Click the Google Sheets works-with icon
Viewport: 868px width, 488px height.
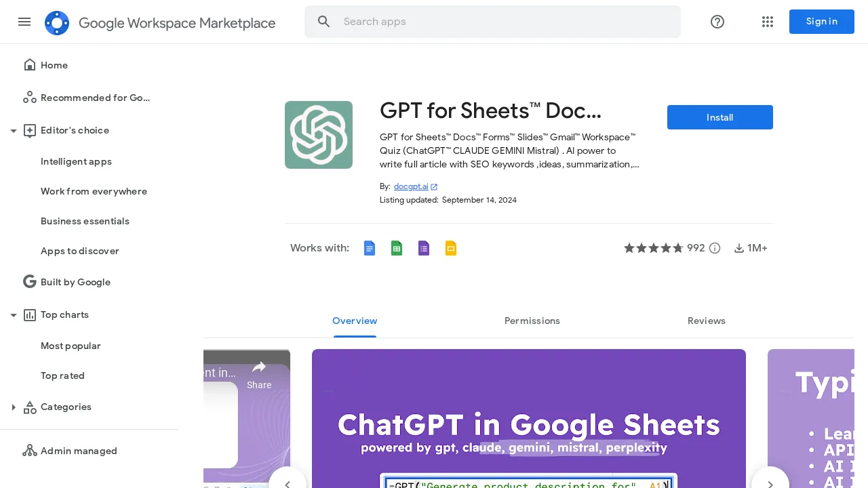tap(397, 248)
